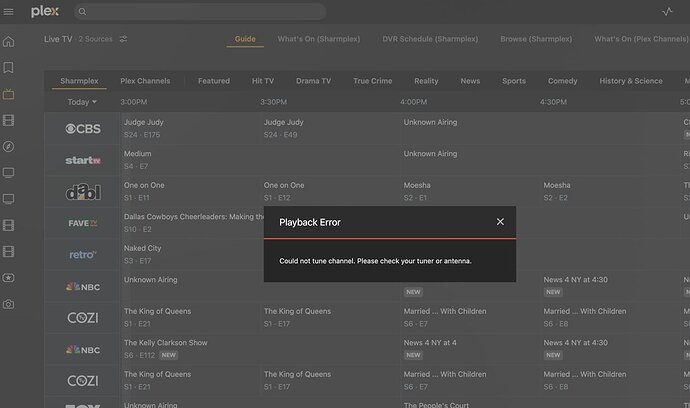Open One on One S1 E11
690x408 pixels.
coord(190,191)
